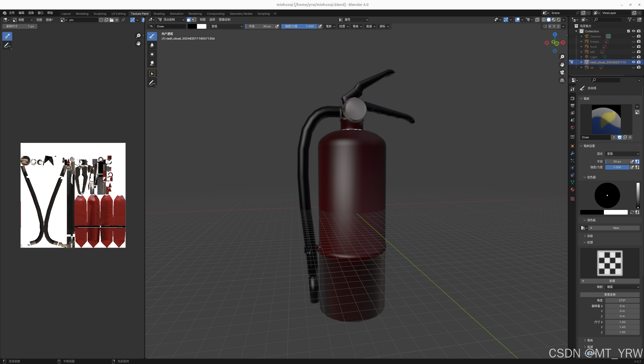Open the outliner filter dropdown

coord(631,20)
